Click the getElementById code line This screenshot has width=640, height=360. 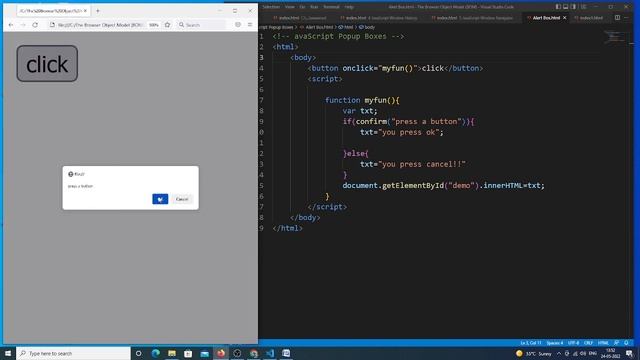pyautogui.click(x=443, y=186)
